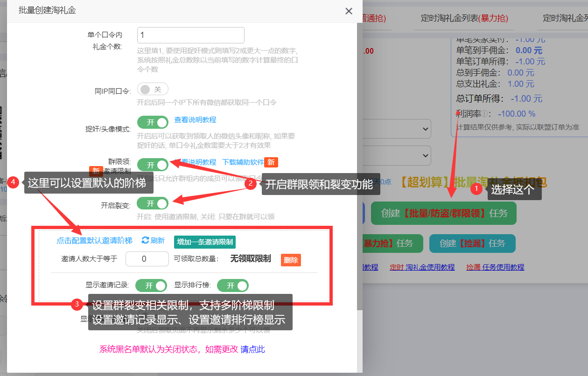Click the 单个口令内礼金个数 input field
Screen dimensions: 588x376
coord(191,35)
